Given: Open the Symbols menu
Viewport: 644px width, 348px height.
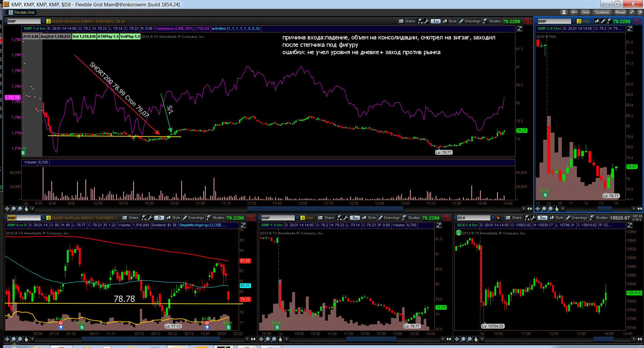Looking at the screenshot, I should tap(602, 12).
